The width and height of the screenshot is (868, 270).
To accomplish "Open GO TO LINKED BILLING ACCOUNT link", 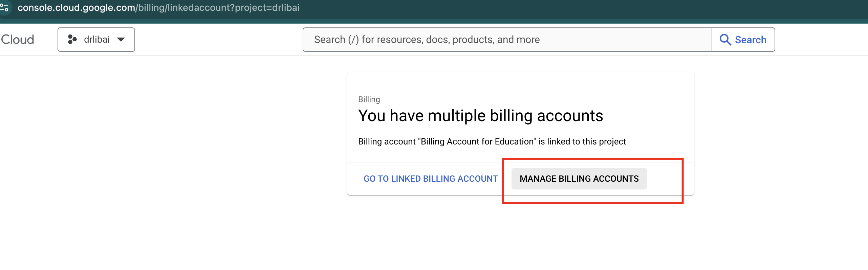I will (431, 179).
